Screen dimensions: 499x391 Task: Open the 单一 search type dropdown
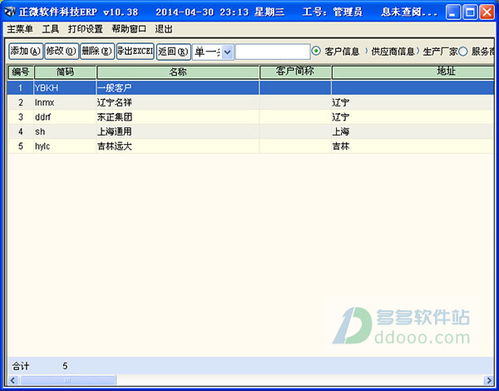tap(228, 52)
